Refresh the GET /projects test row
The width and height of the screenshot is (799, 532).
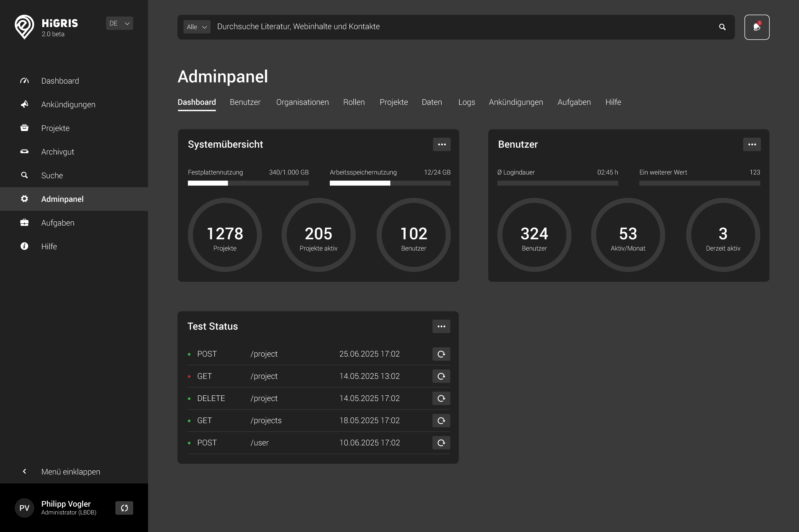click(x=441, y=420)
